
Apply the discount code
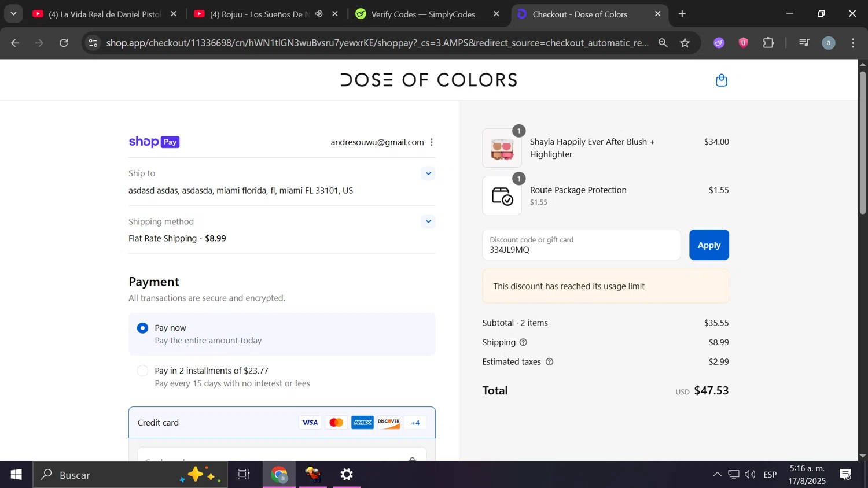[709, 245]
